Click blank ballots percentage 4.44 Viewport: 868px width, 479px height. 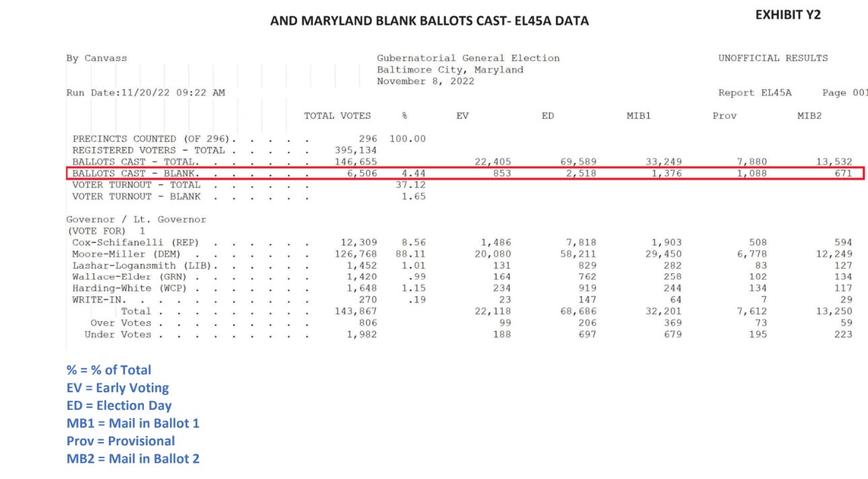point(413,173)
